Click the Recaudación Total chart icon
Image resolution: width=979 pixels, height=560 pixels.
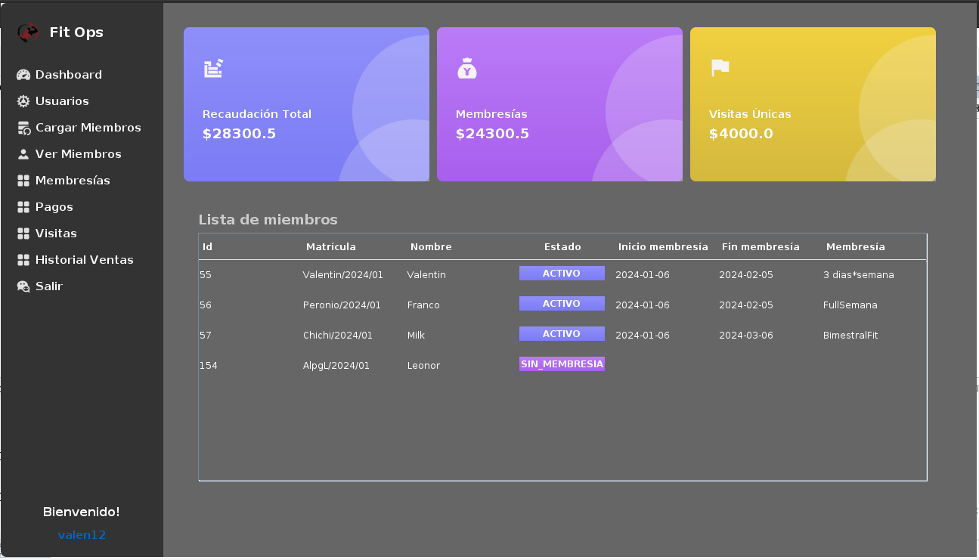coord(213,68)
